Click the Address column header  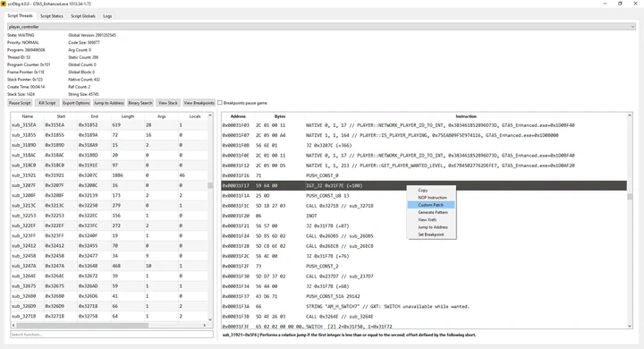(x=238, y=116)
